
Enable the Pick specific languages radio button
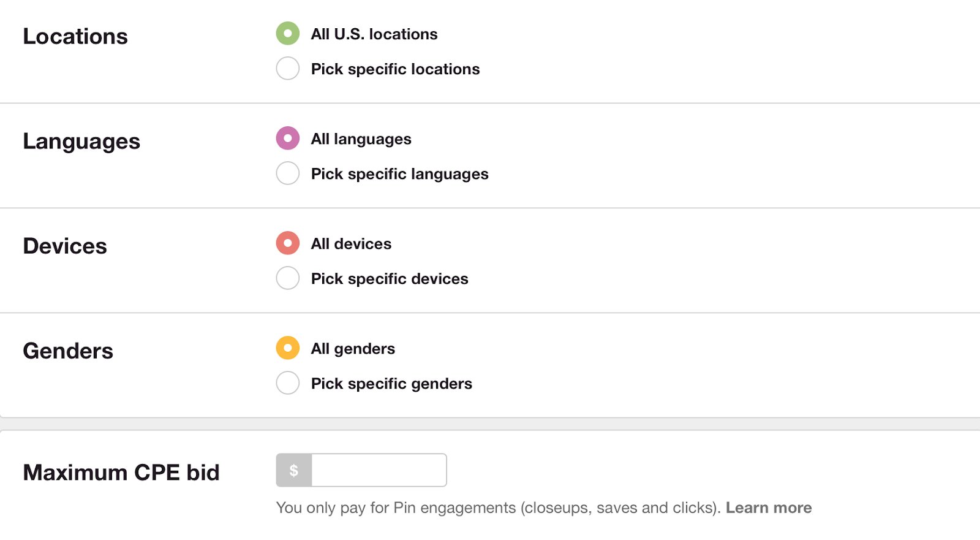point(288,173)
